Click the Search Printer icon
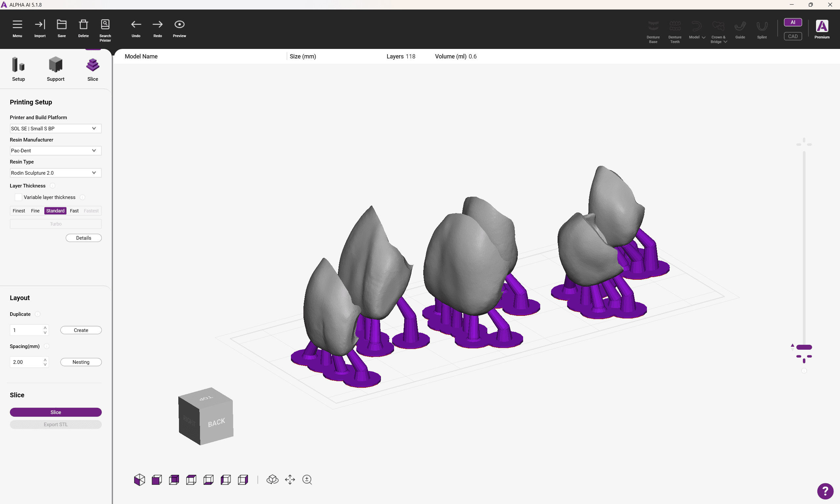The width and height of the screenshot is (840, 504). click(105, 24)
